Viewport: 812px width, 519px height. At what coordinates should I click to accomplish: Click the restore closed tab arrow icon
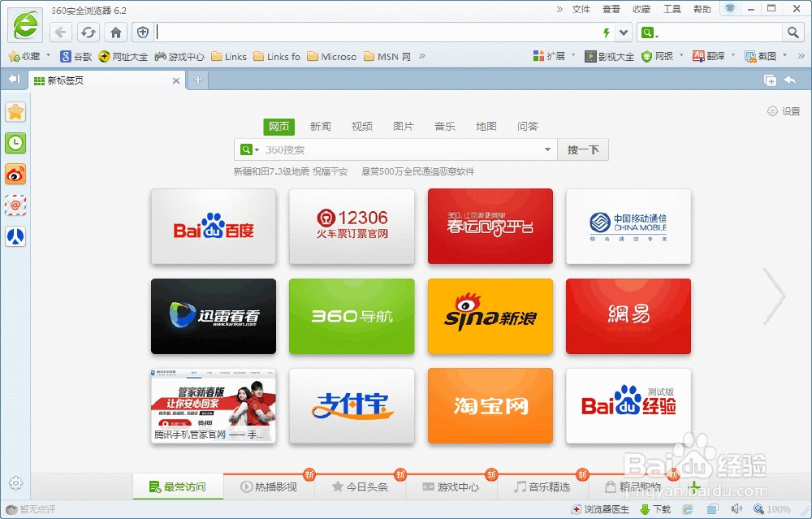click(790, 80)
